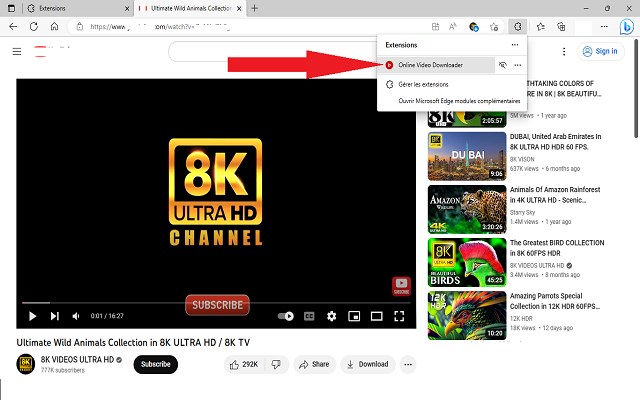Seek along the video progress bar
This screenshot has height=400, width=640.
tap(216, 303)
